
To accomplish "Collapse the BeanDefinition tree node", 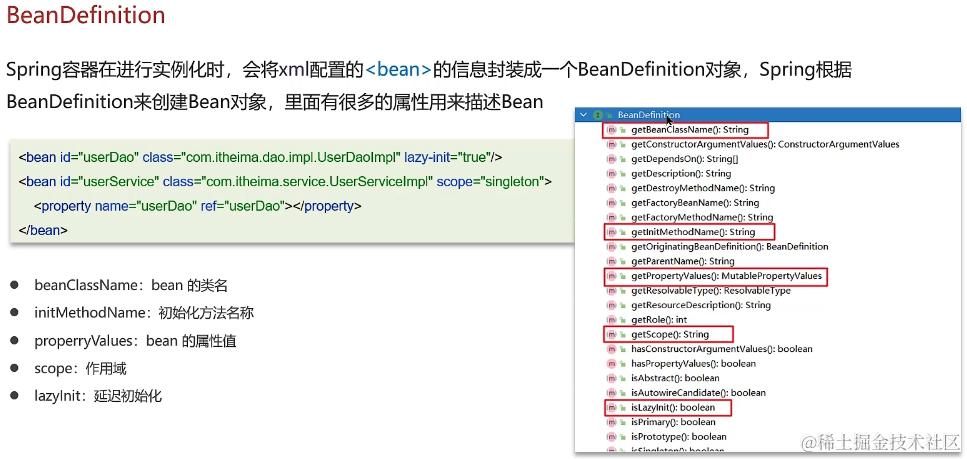I will coord(583,115).
